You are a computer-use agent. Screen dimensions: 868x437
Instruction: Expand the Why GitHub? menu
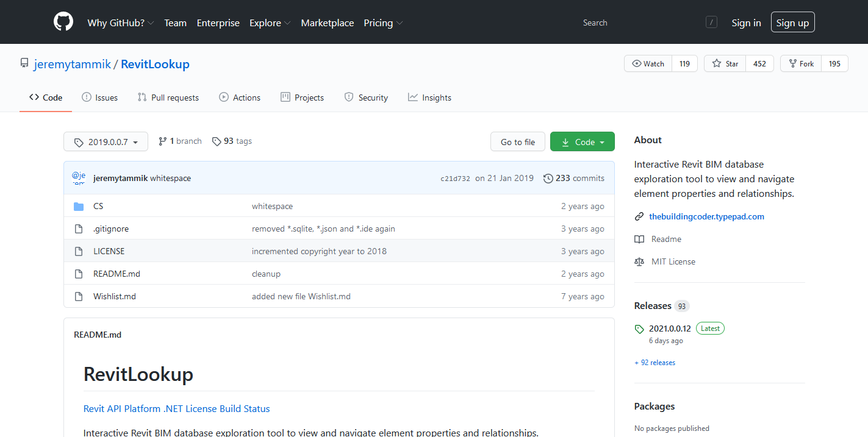(x=120, y=23)
